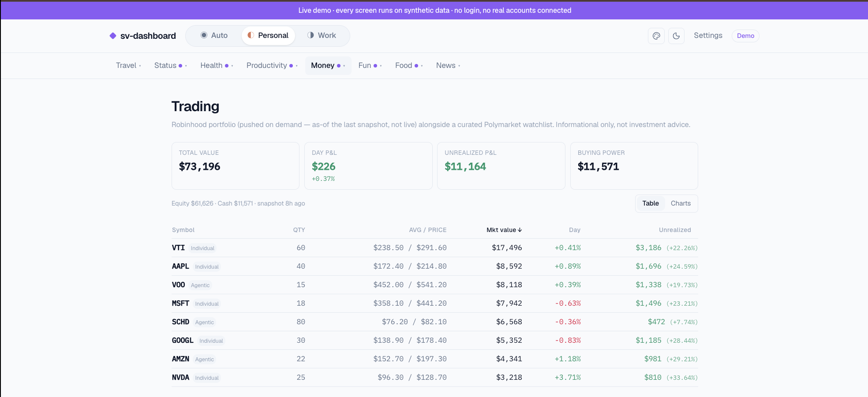This screenshot has height=397, width=868.
Task: Open the Food menu
Action: (409, 65)
